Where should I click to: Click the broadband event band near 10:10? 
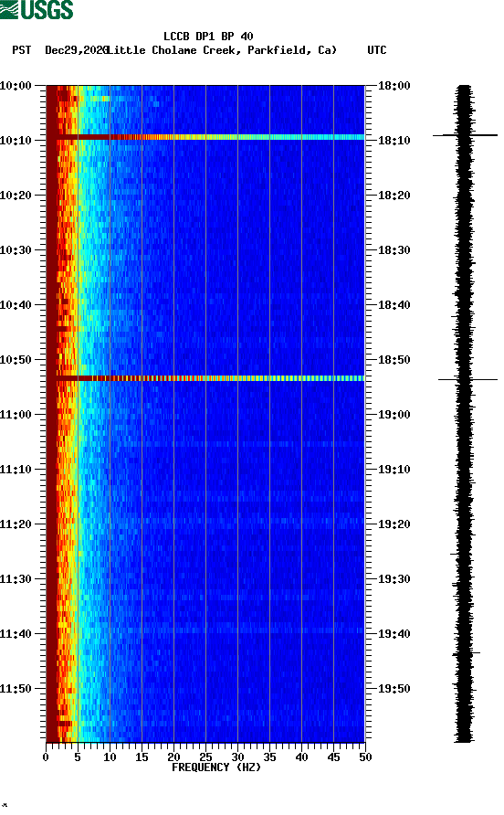[205, 137]
